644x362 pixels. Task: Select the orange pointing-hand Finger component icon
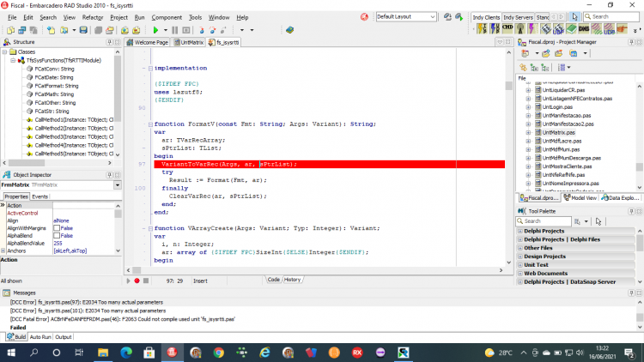[x=622, y=28]
